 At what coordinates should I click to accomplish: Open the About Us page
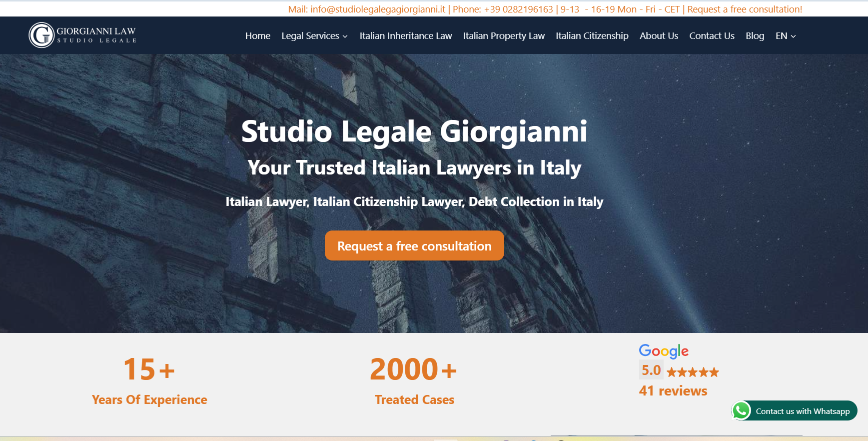(659, 36)
